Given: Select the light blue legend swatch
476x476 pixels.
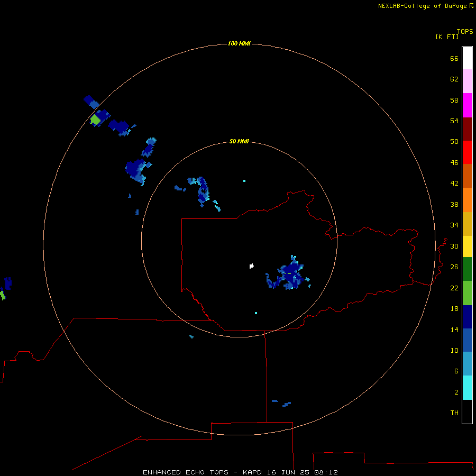Looking at the screenshot, I should 467,364.
